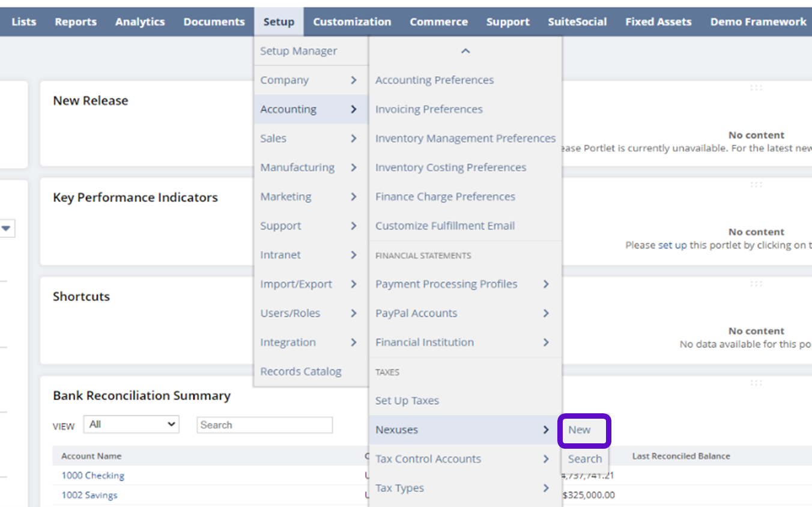
Task: Open the Reports menu tab
Action: pos(76,22)
